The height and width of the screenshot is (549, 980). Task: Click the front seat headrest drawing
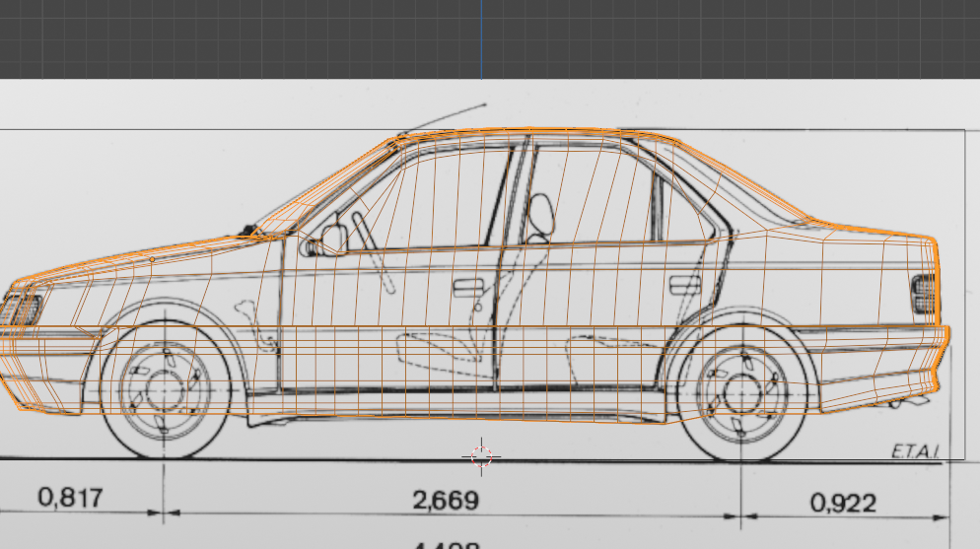coord(540,216)
